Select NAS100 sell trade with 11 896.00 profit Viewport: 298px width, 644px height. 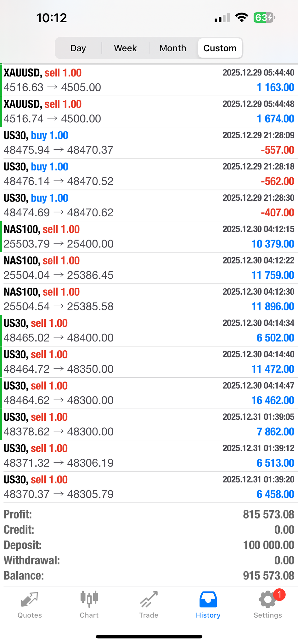(x=149, y=299)
